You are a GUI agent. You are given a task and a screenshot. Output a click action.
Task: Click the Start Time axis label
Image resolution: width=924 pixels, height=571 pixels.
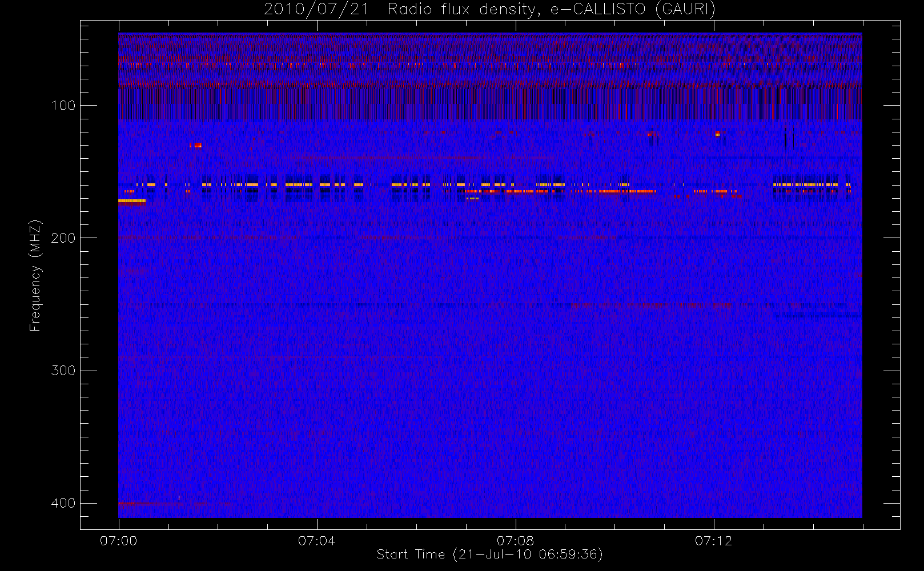click(489, 554)
